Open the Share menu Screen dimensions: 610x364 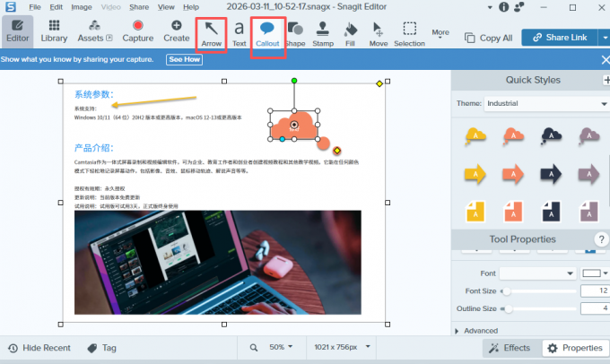[140, 7]
